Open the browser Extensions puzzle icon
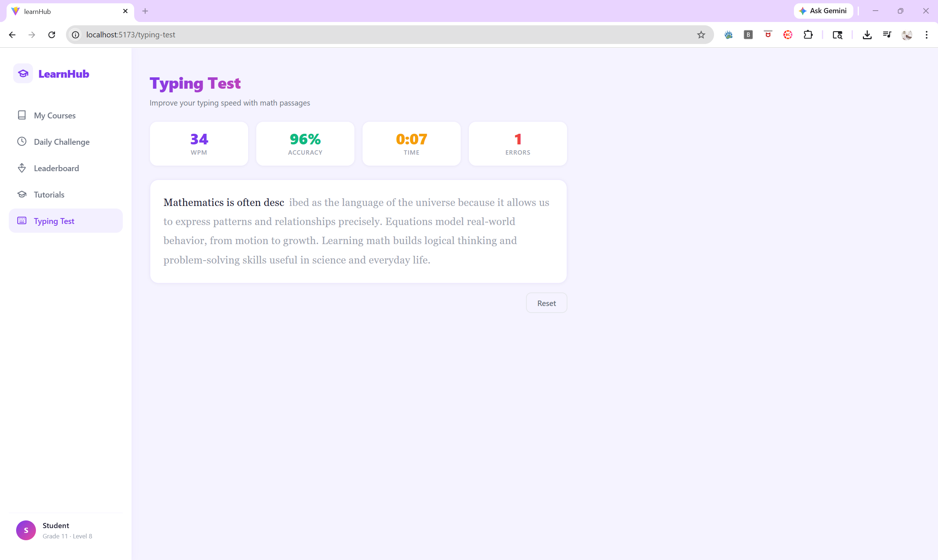Viewport: 938px width, 560px height. point(808,35)
